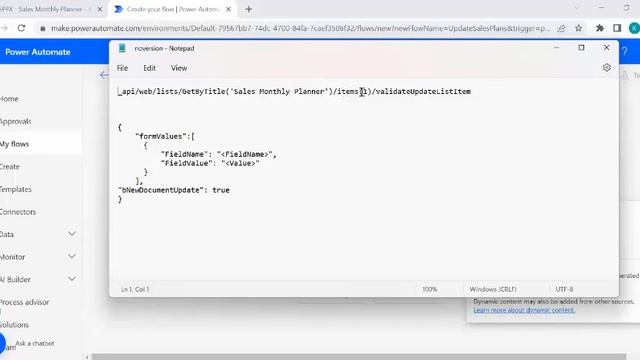Go to Home in Power Automate sidebar
640x360 pixels.
[x=9, y=99]
